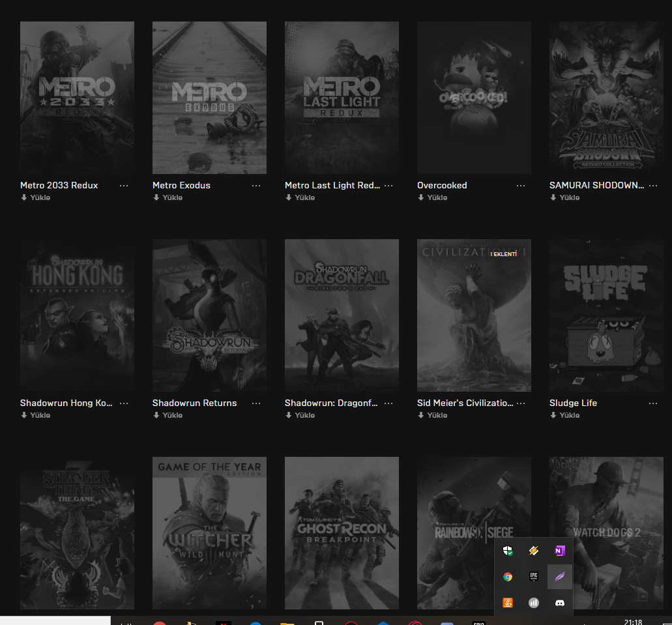This screenshot has height=625, width=672.
Task: Open the Sludge Life more-options menu
Action: [653, 403]
